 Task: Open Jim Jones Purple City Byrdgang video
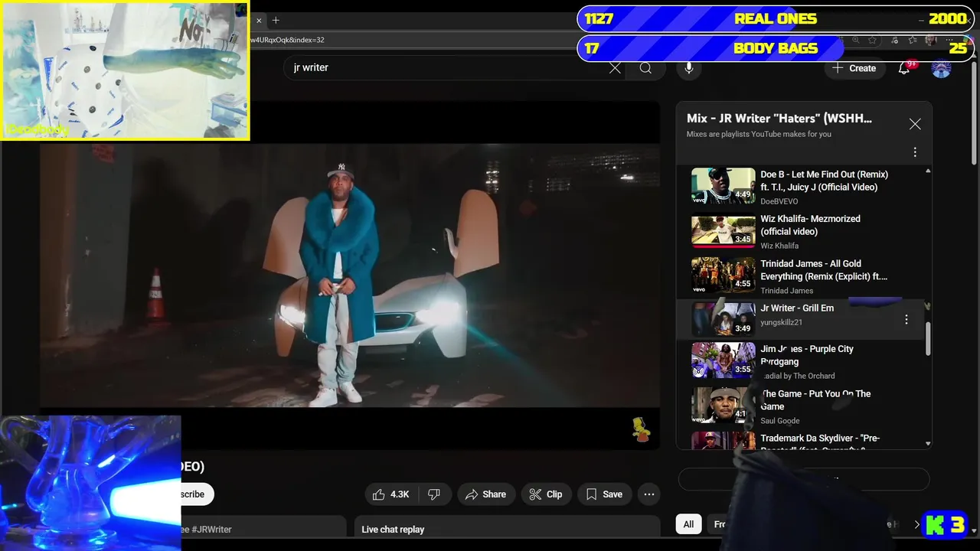coord(800,360)
